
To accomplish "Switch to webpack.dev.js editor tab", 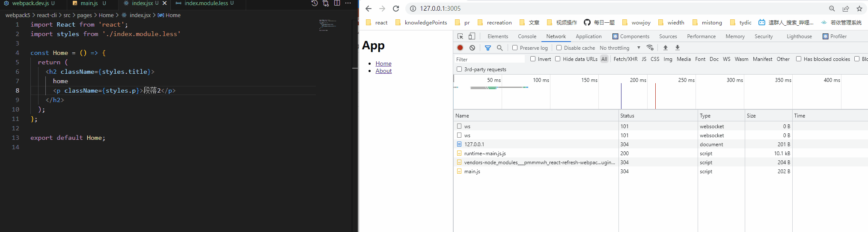I will point(30,3).
